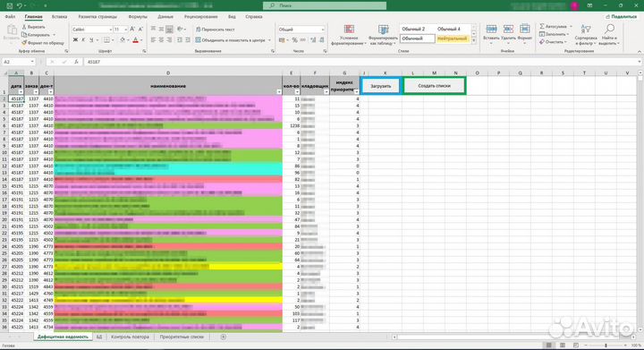Toggle middle vertical alignment
Image resolution: width=644 pixels, height=350 pixels.
[x=161, y=30]
